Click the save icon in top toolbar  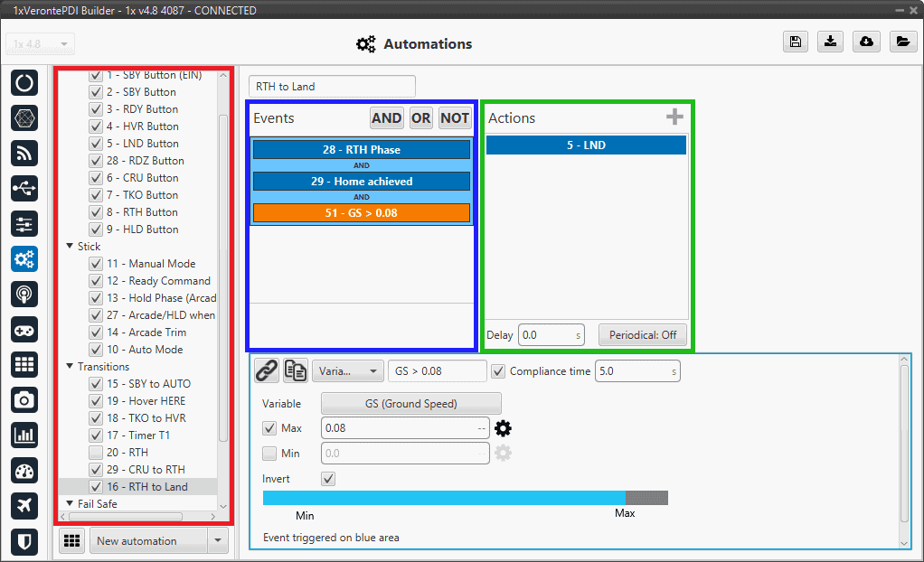[x=795, y=42]
